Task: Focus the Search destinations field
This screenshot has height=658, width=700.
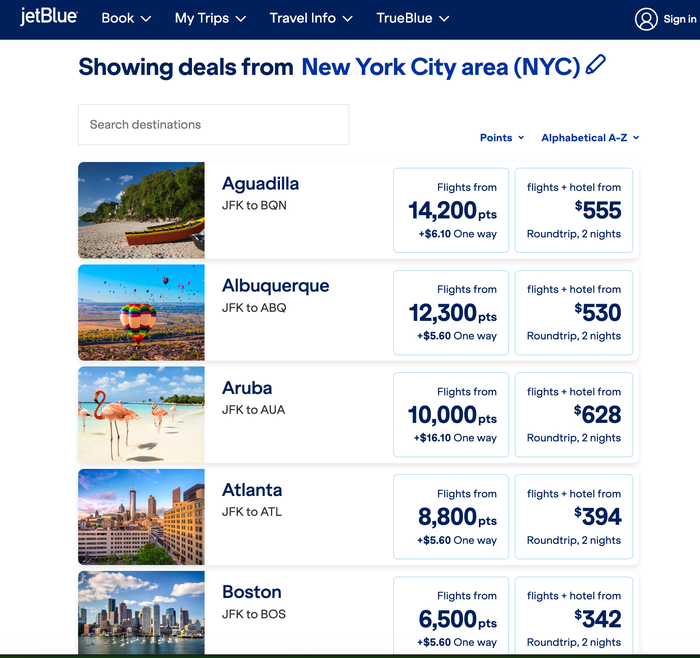Action: [213, 125]
